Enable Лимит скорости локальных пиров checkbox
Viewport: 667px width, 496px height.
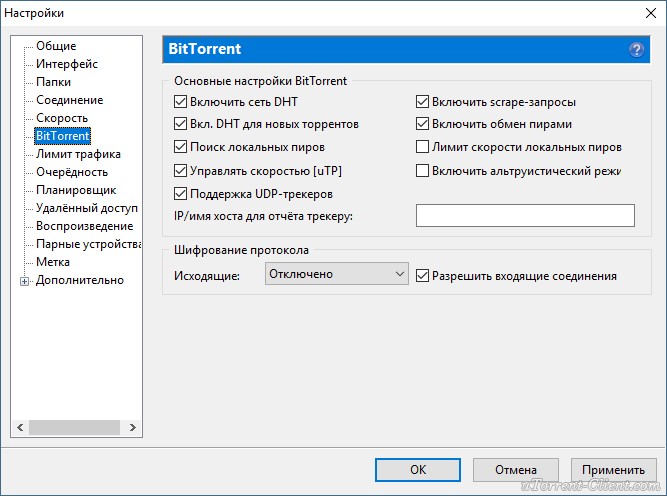point(422,147)
